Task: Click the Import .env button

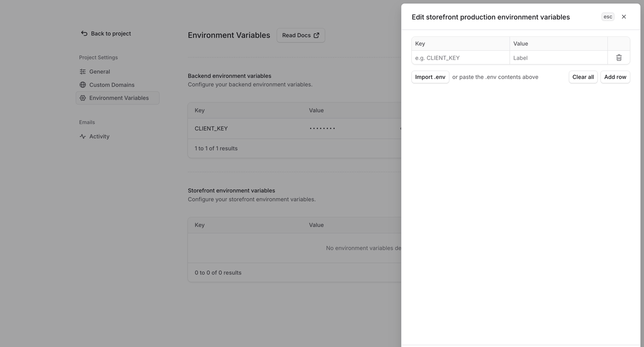Action: click(430, 77)
